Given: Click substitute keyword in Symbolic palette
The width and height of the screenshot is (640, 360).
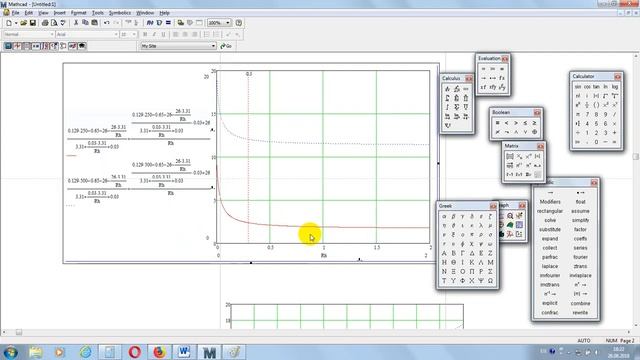Looking at the screenshot, I should (550, 229).
